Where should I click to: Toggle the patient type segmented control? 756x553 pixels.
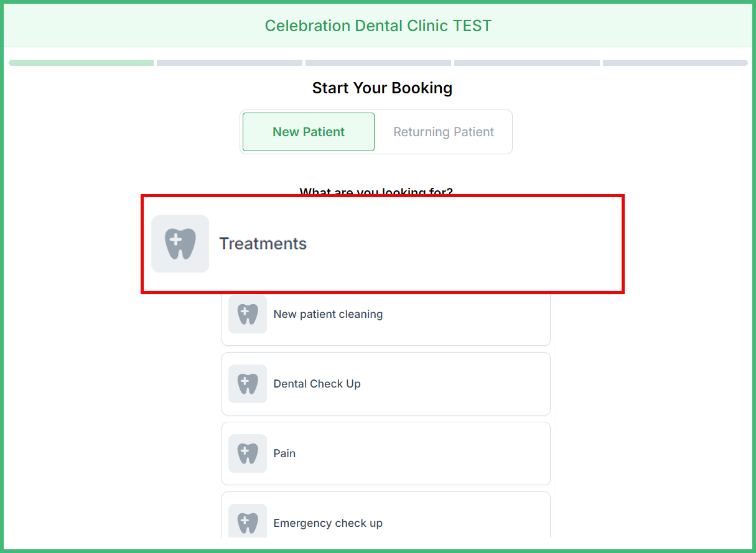[376, 132]
